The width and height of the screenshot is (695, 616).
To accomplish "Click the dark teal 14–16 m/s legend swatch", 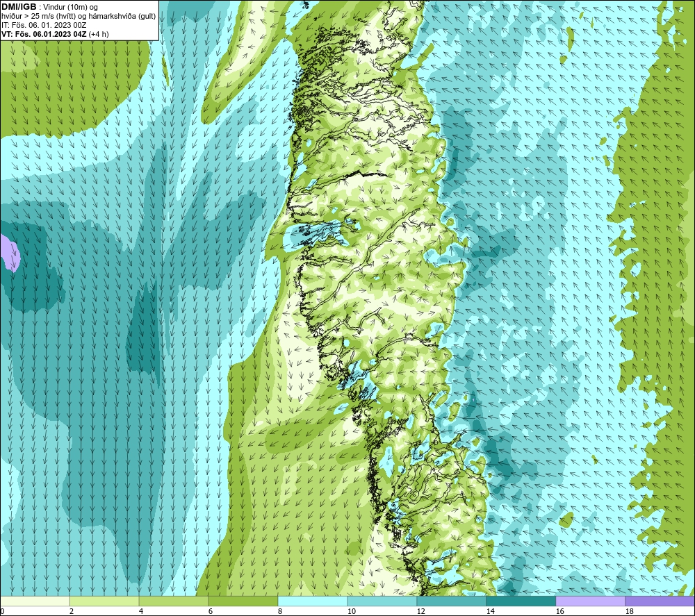I will click(x=521, y=601).
